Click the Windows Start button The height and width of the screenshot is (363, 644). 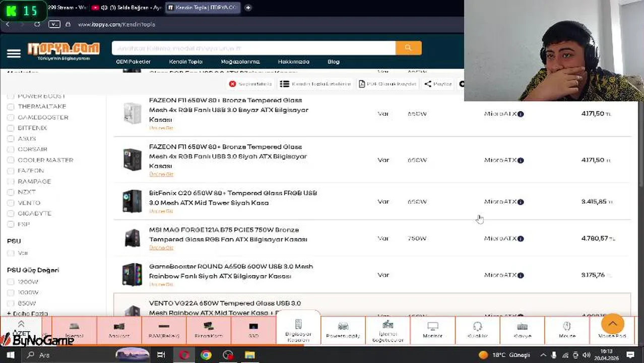10,355
